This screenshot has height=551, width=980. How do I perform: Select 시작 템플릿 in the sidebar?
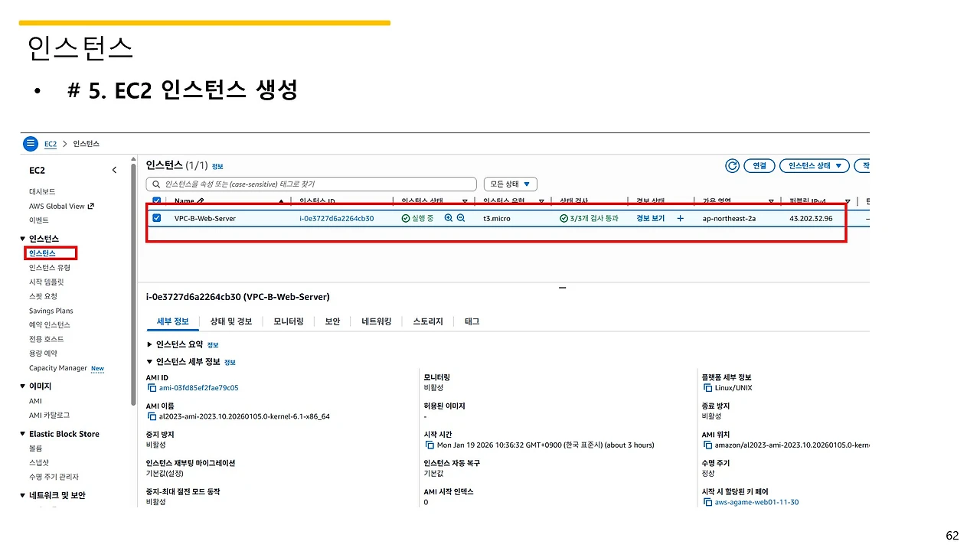tap(47, 282)
